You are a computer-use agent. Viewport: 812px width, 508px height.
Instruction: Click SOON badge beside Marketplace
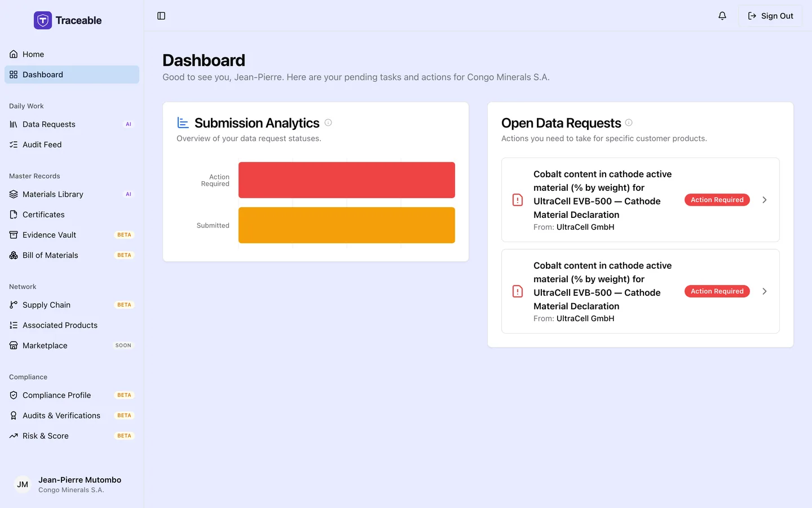(x=123, y=345)
